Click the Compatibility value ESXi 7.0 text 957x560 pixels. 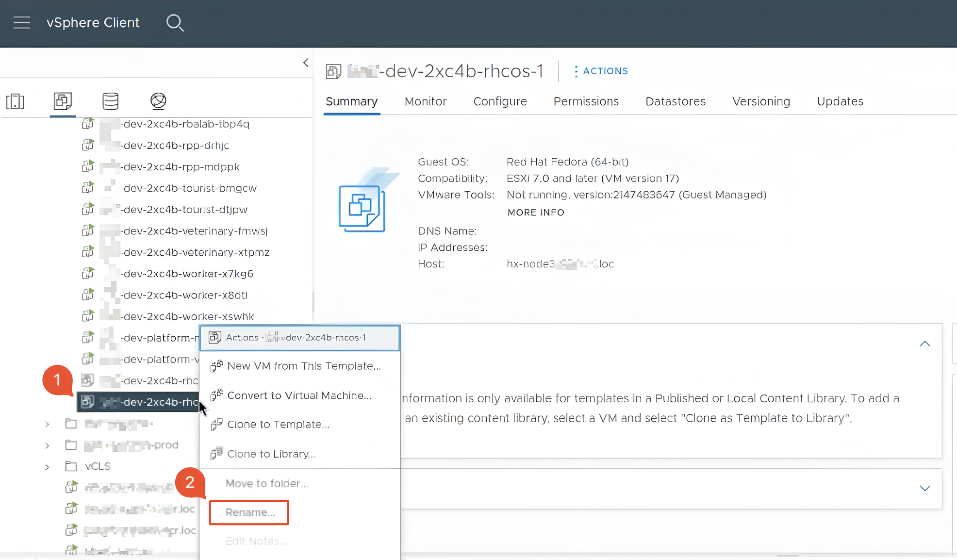coord(593,179)
